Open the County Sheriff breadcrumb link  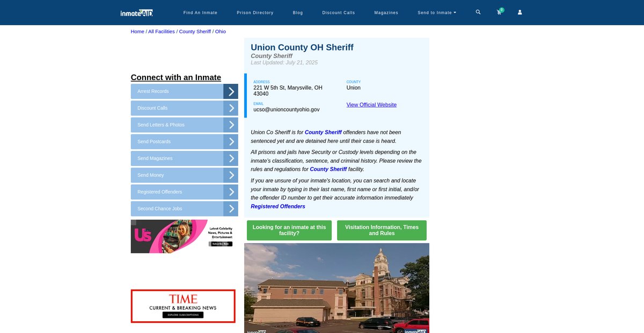(x=195, y=32)
